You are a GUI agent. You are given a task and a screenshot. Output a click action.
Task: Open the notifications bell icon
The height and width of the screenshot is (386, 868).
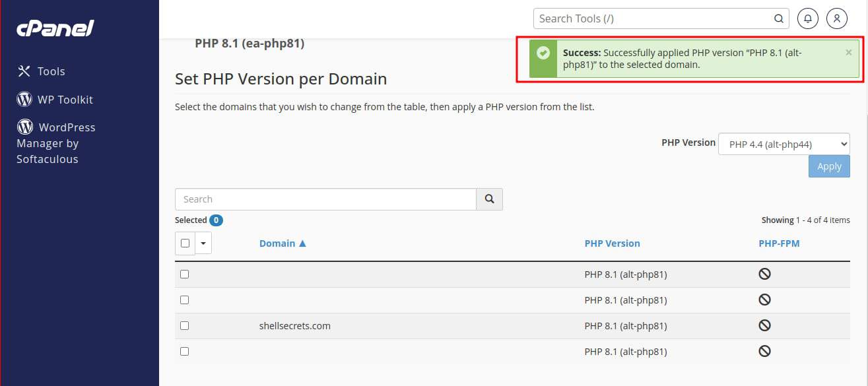[807, 18]
